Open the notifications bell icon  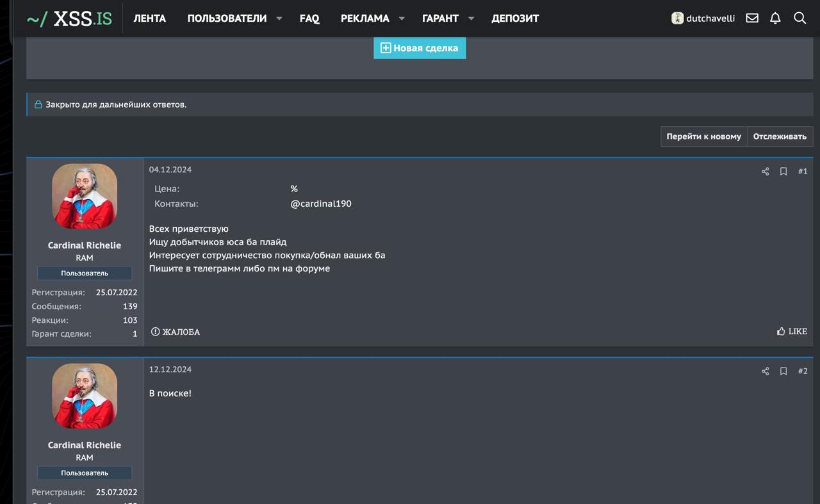click(x=775, y=19)
